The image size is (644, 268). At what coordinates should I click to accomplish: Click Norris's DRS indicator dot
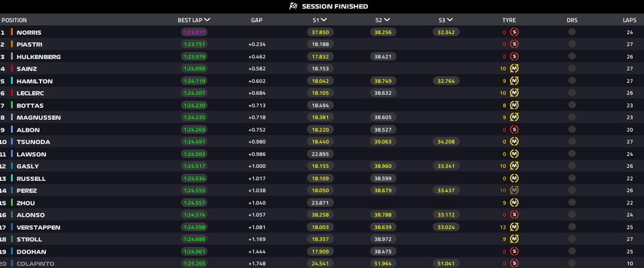[x=572, y=32]
